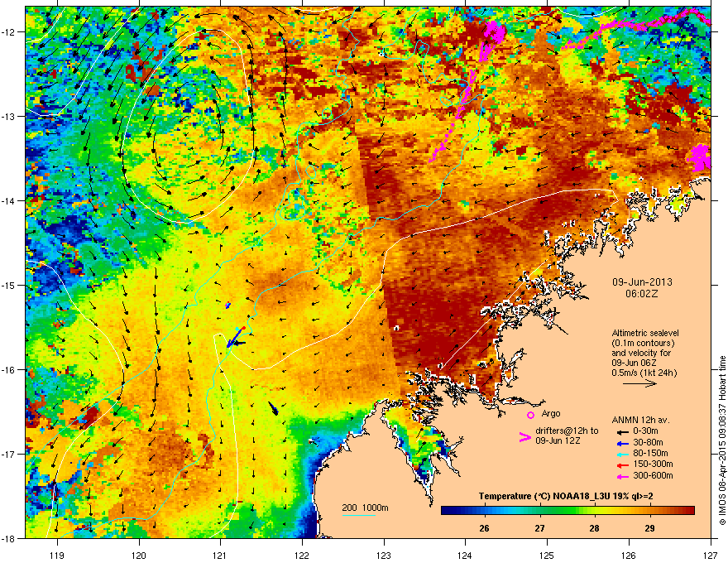Viewport: 728px width, 563px height.
Task: Click the dark red end of the temperature bar
Action: click(x=691, y=511)
